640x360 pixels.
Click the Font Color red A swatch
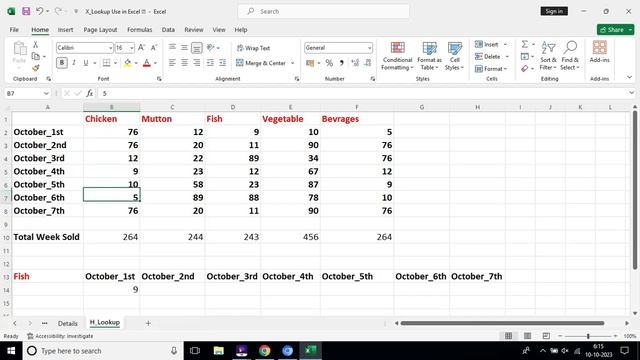(147, 63)
